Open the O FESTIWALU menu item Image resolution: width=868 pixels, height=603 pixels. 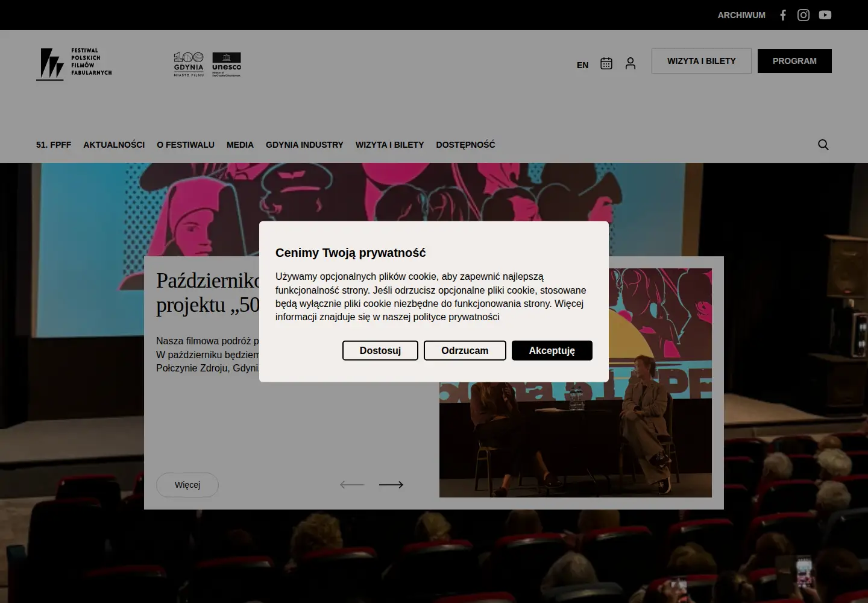pyautogui.click(x=186, y=145)
